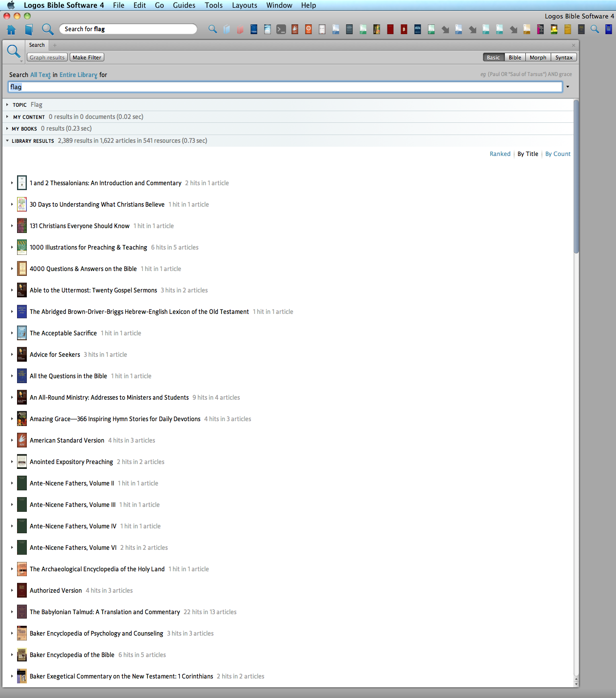Click the results vertical scrollbar thumb
The height and width of the screenshot is (698, 616).
click(x=577, y=176)
